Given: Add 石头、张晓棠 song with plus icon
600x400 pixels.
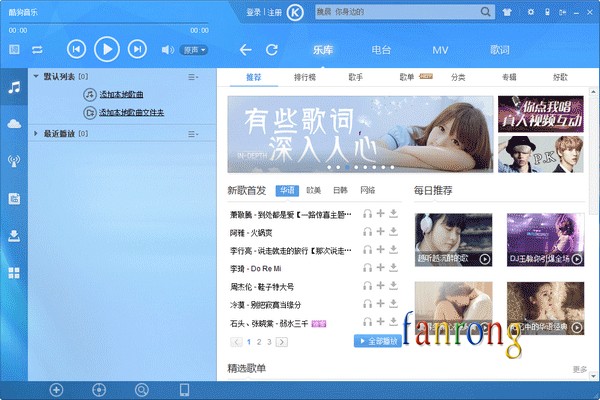Looking at the screenshot, I should point(380,321).
